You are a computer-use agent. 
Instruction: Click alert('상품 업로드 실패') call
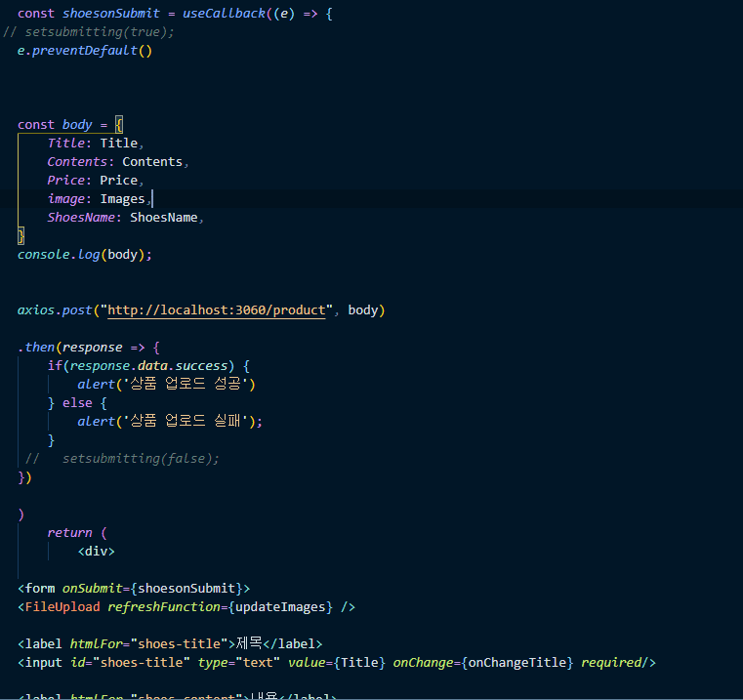point(170,422)
